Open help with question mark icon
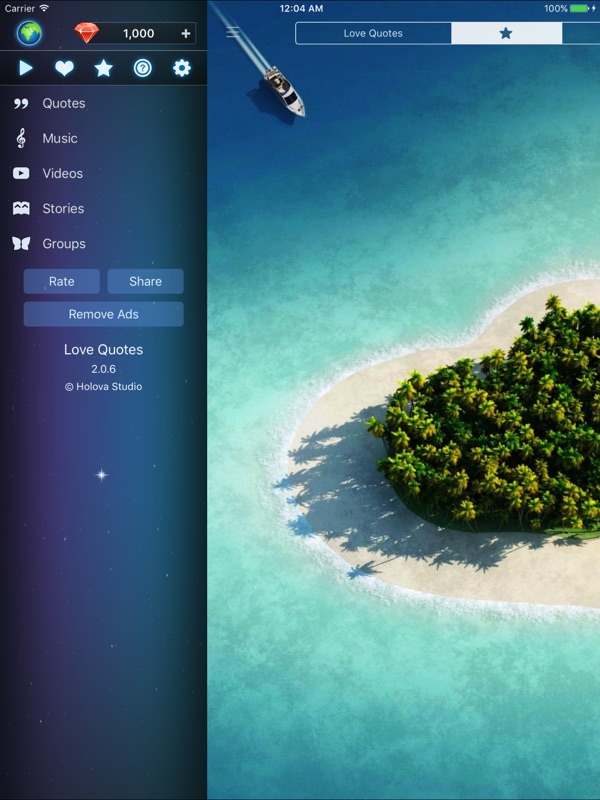The image size is (600, 800). click(x=143, y=68)
